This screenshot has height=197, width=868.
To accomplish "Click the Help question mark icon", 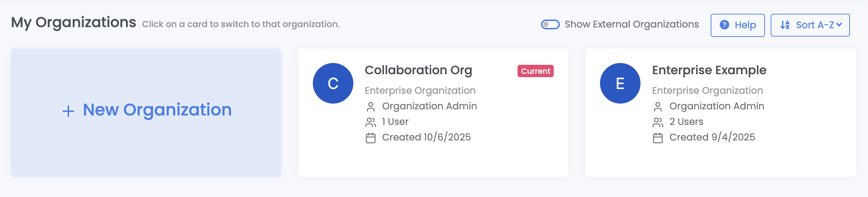I will [724, 25].
